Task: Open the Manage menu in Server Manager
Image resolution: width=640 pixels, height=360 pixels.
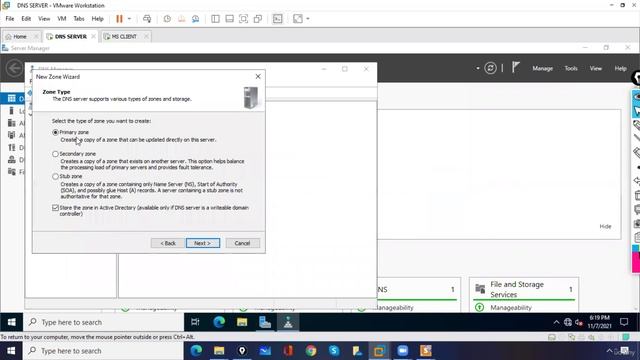Action: click(x=542, y=69)
